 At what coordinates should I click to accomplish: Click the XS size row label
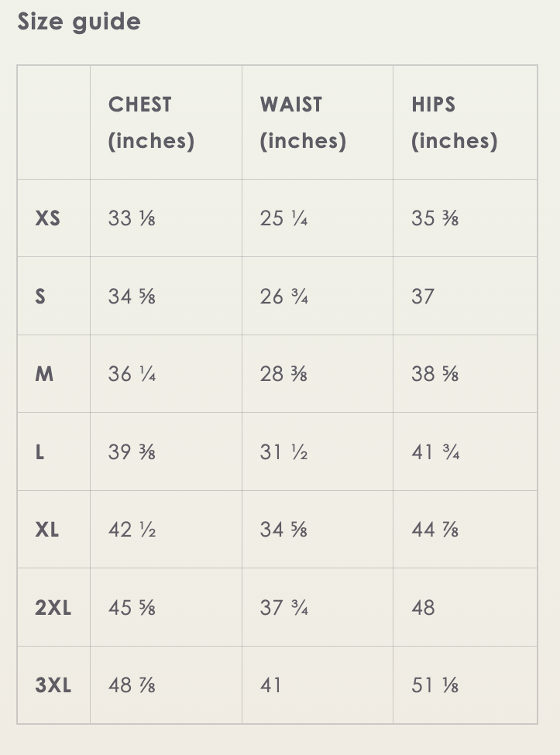[47, 218]
